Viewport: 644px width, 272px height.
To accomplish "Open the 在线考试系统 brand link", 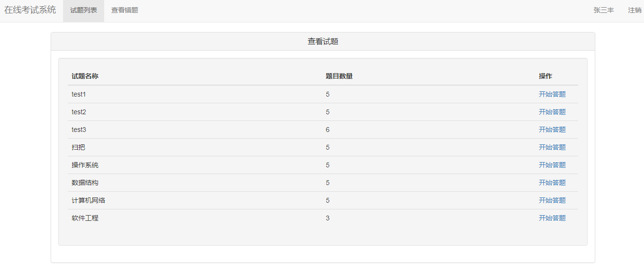I will pos(30,10).
